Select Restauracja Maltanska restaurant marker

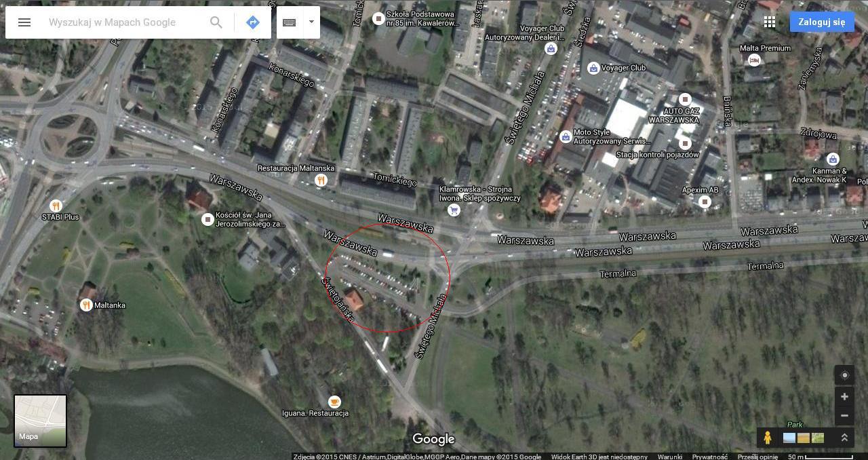pyautogui.click(x=321, y=180)
